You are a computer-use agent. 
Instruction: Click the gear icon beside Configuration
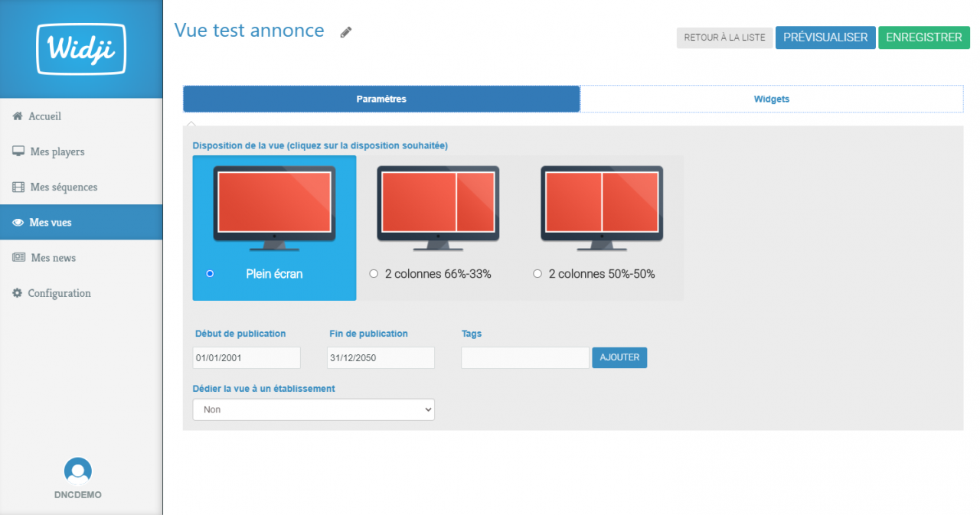pos(18,293)
